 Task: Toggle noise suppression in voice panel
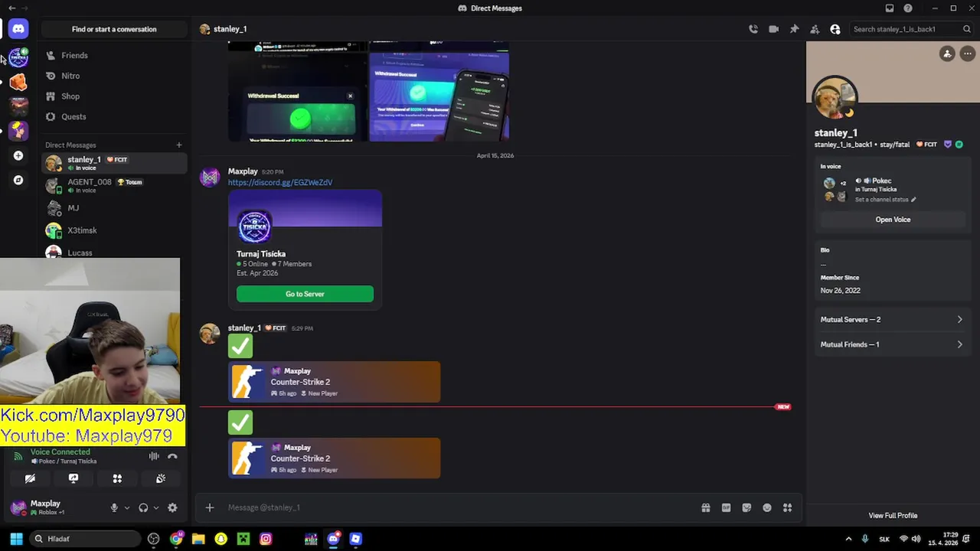154,456
